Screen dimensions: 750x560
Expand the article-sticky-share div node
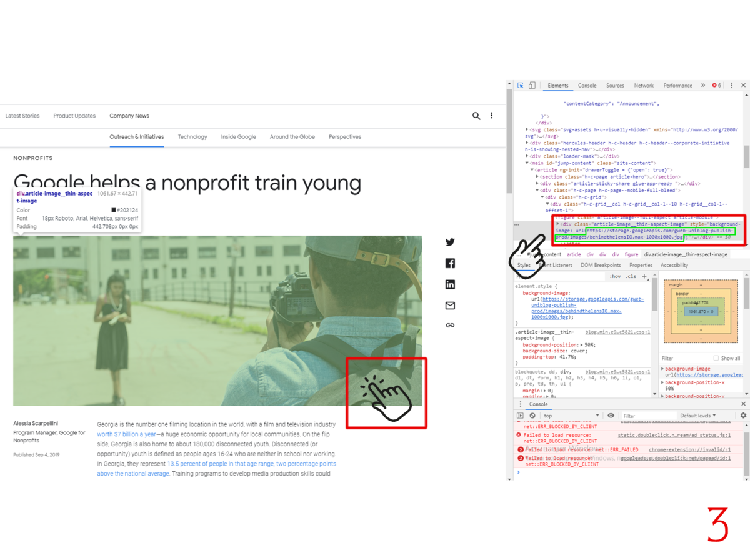click(x=537, y=184)
